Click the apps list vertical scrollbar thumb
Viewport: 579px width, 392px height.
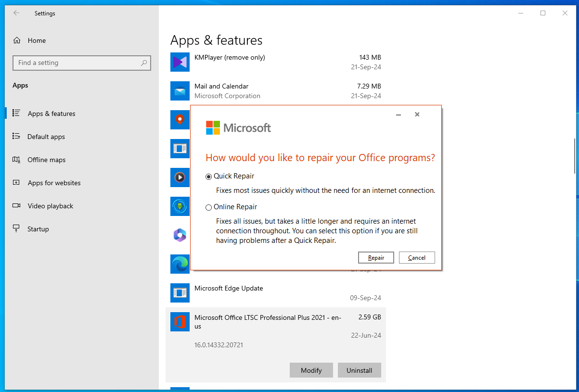[574, 156]
